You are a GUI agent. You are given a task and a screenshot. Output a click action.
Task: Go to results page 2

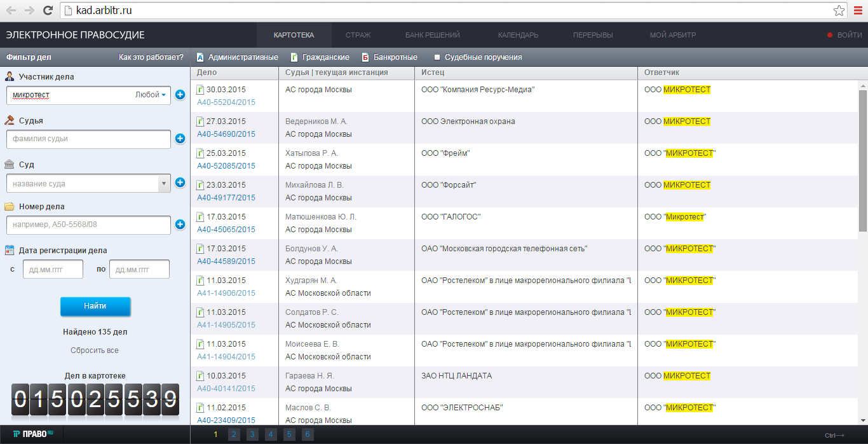click(234, 435)
